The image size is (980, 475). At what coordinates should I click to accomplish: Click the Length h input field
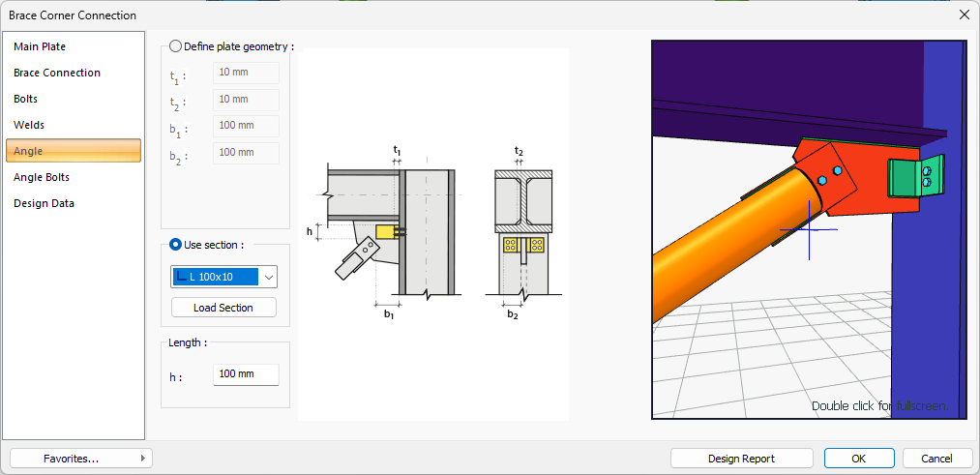pos(246,374)
